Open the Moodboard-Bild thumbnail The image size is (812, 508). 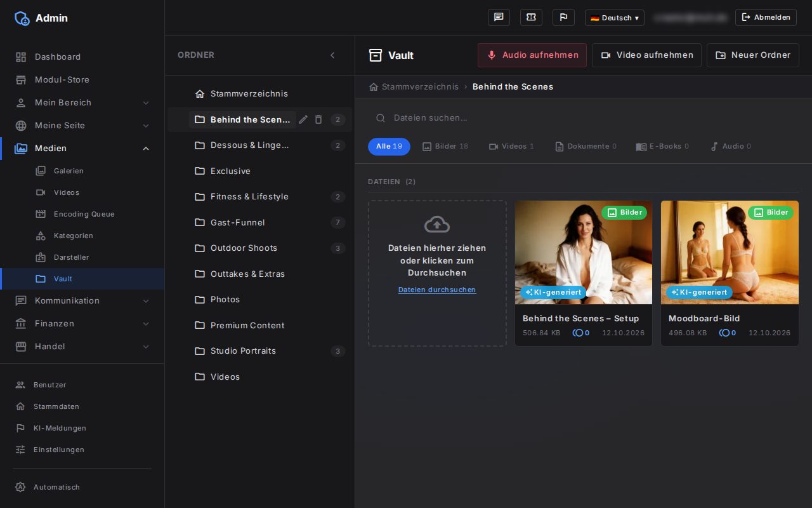pos(730,252)
